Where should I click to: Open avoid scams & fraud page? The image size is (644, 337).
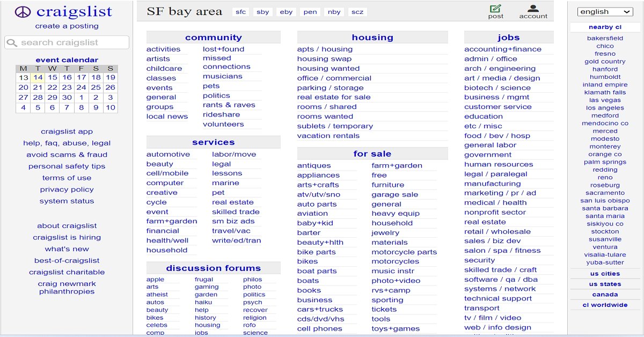coord(67,155)
